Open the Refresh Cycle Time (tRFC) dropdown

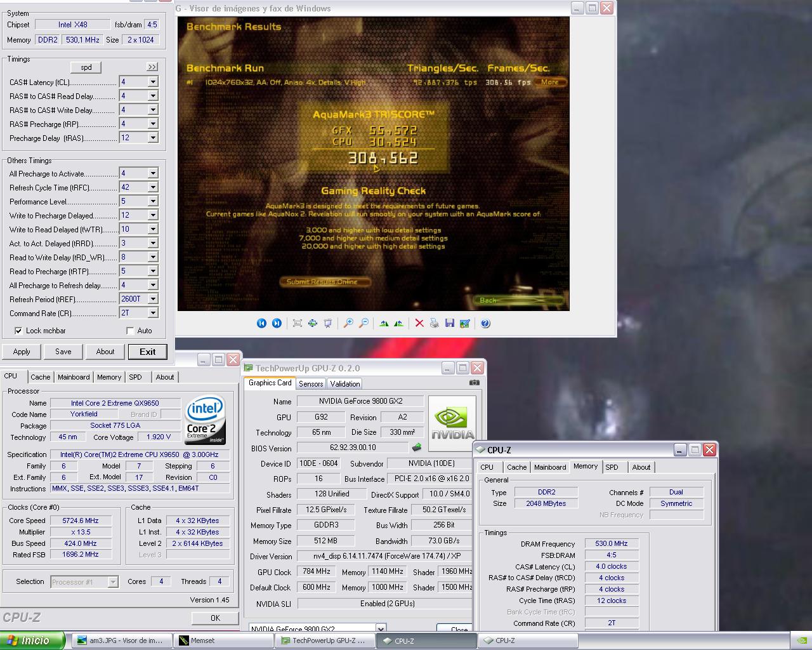click(x=153, y=187)
